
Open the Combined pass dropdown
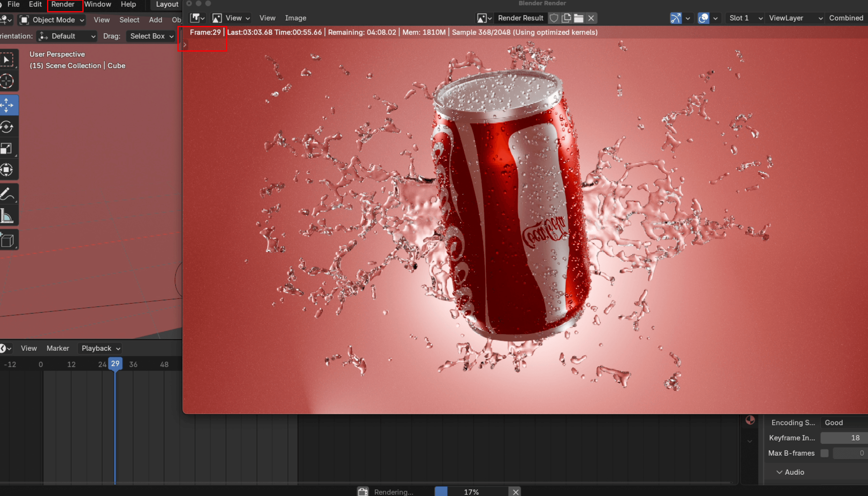coord(847,18)
